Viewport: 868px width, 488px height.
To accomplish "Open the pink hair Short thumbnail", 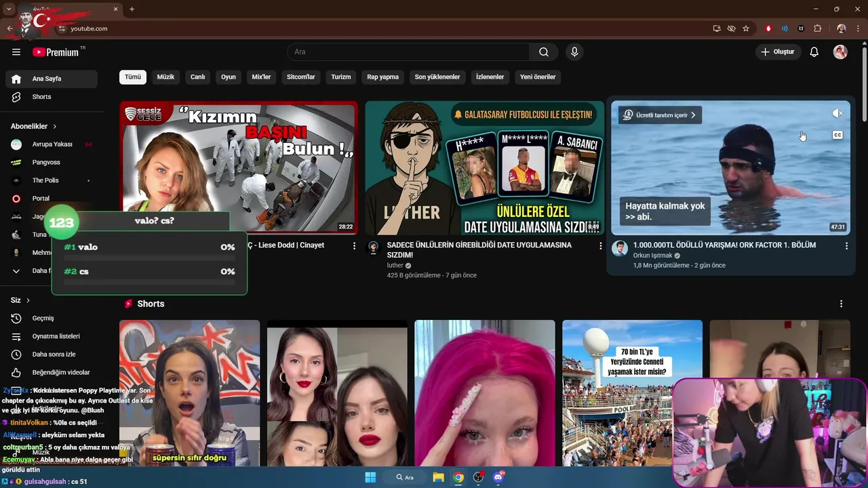I will click(x=485, y=393).
